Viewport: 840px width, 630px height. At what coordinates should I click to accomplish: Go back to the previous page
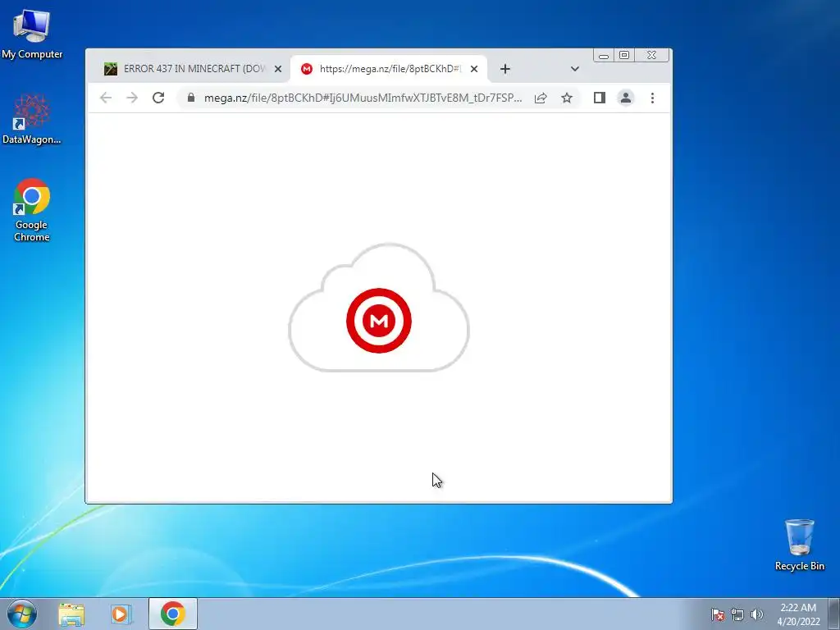pyautogui.click(x=106, y=98)
